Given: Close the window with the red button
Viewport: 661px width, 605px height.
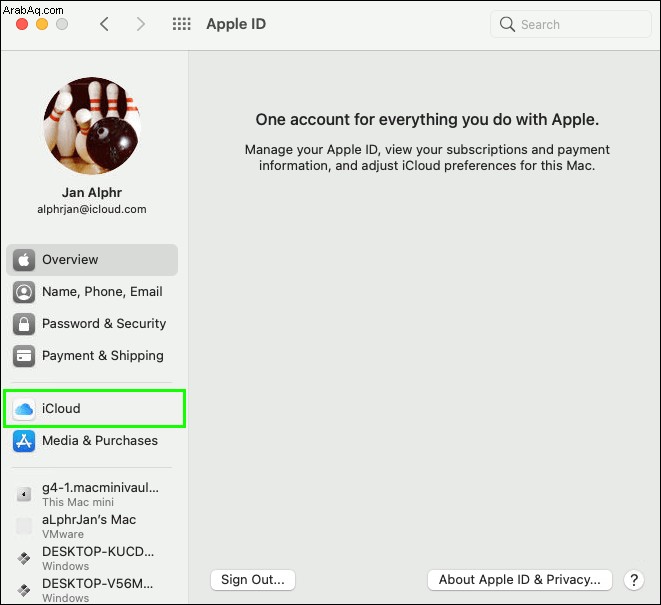Looking at the screenshot, I should (22, 24).
